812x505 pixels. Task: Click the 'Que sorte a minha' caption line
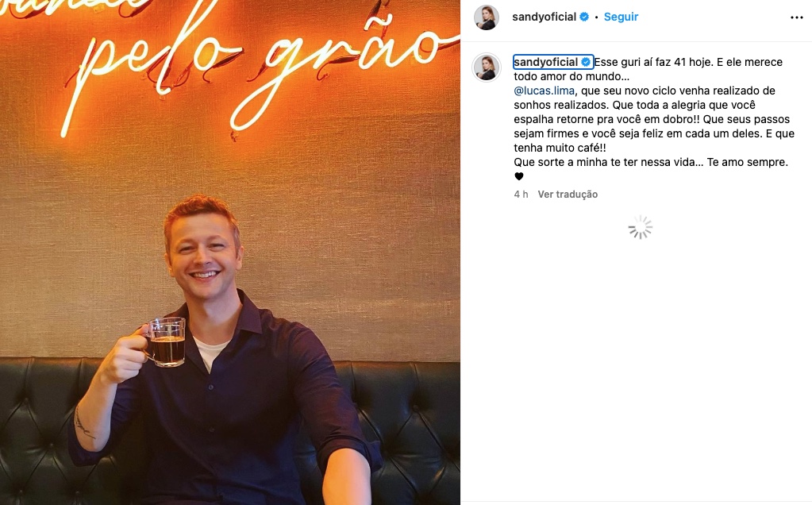[650, 162]
